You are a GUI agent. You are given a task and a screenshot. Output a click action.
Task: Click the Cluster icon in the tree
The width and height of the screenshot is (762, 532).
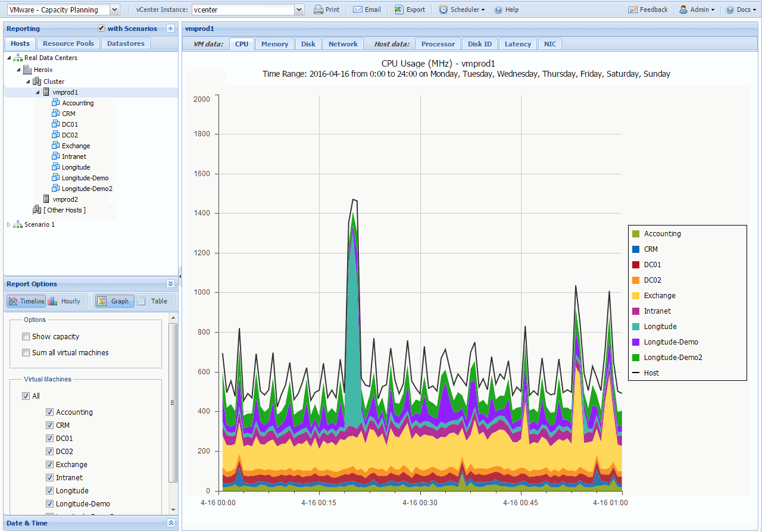tap(37, 82)
